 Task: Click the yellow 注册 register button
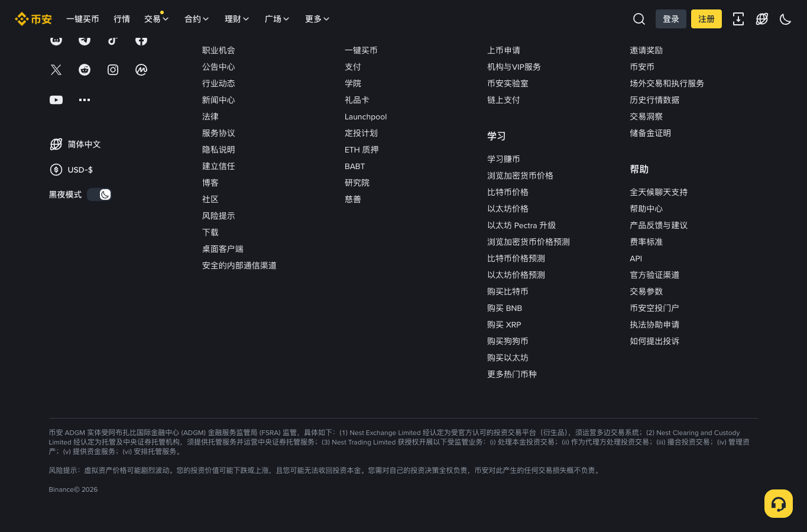click(706, 19)
